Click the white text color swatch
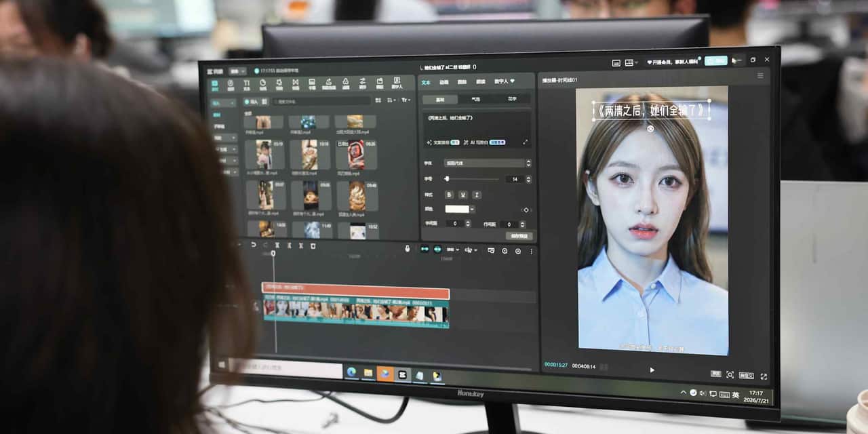 pos(457,209)
